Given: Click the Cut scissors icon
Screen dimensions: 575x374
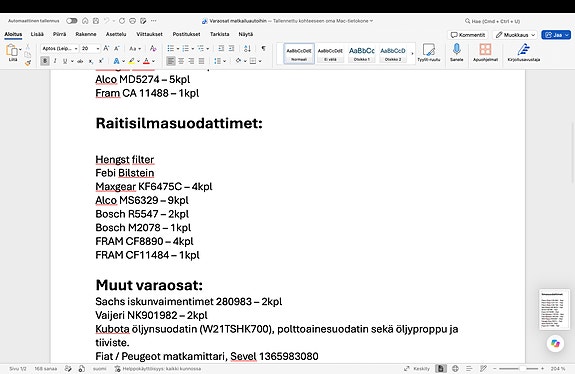Looking at the screenshot, I should pos(28,47).
